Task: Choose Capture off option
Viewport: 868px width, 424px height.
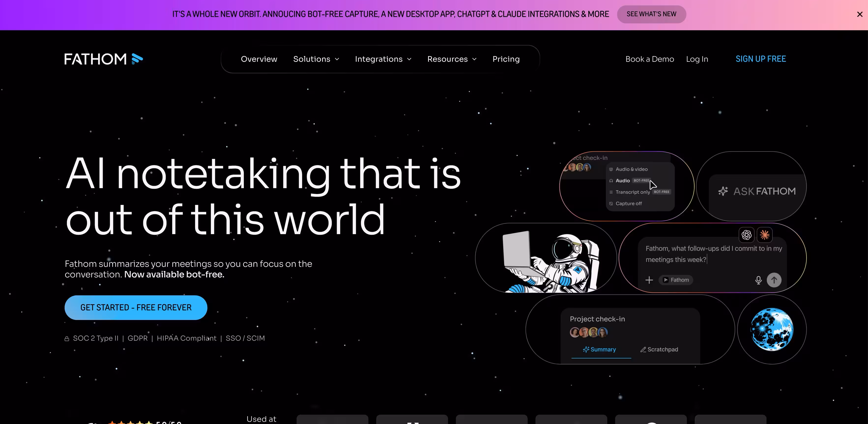Action: tap(626, 203)
